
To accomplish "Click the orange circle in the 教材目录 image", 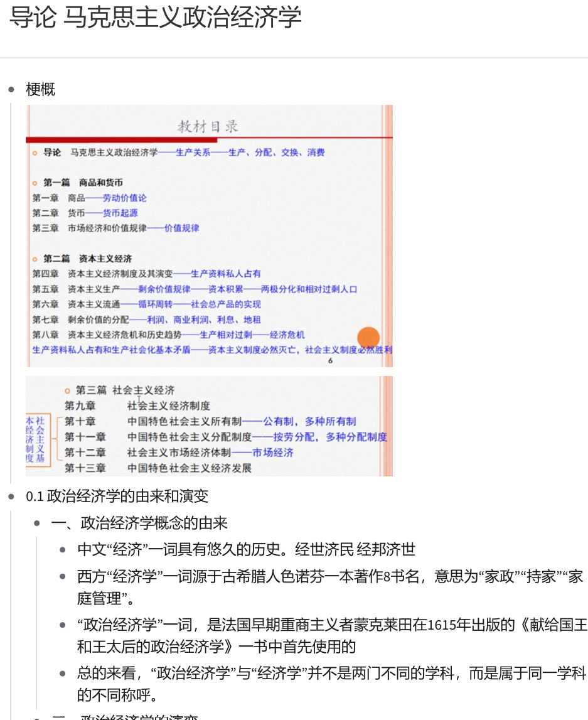I will coord(368,338).
